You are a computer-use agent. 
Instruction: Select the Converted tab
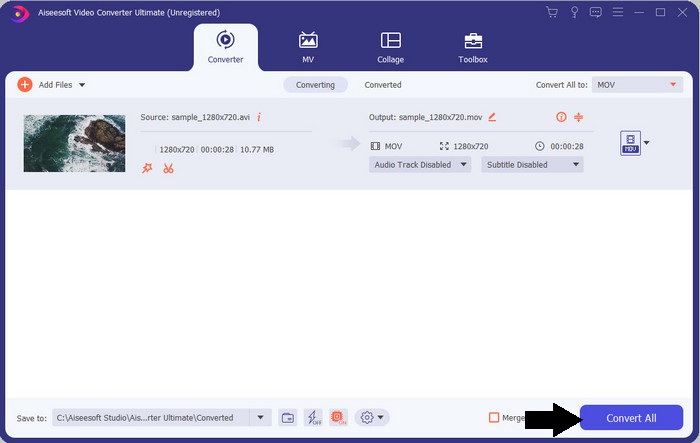(x=383, y=85)
